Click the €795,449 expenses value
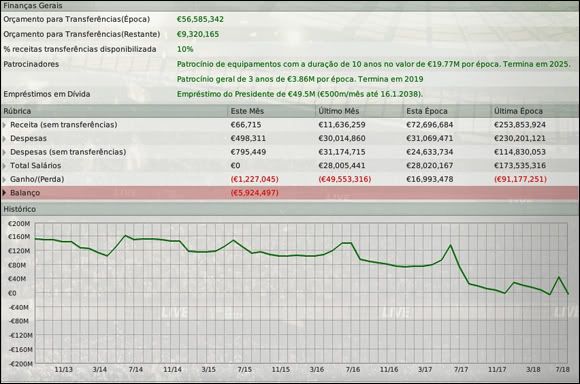580x384 pixels. 248,152
